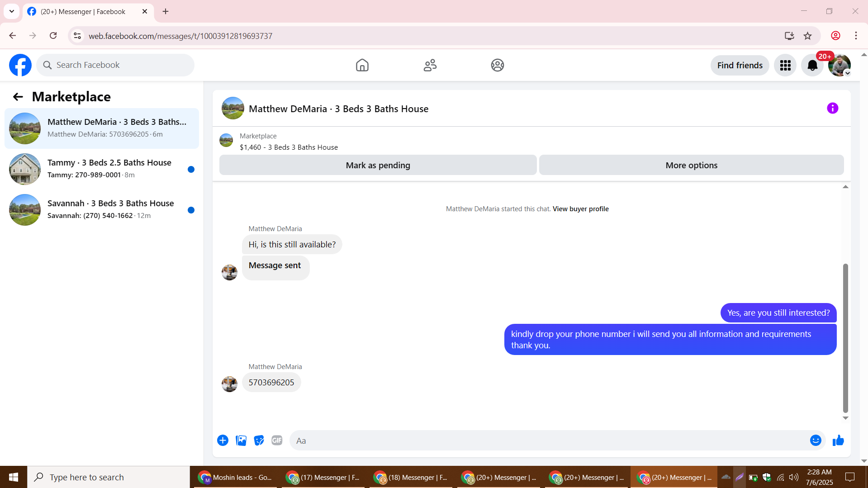
Task: Click the 'Hi, is this still available?' message
Action: click(292, 245)
